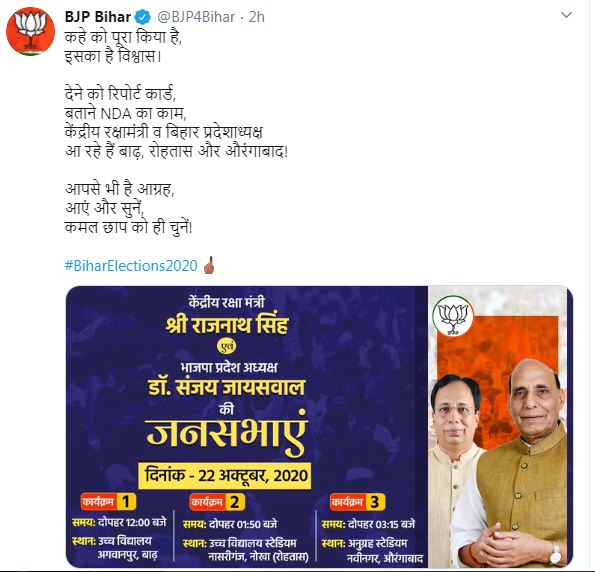
Task: Click the श्री राजनाथ सिंह heading text
Action: pyautogui.click(x=227, y=325)
